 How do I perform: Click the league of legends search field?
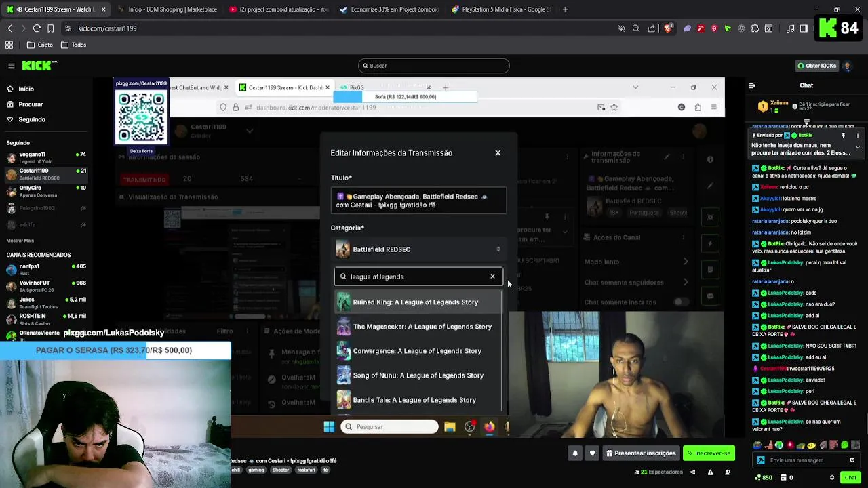(x=418, y=277)
